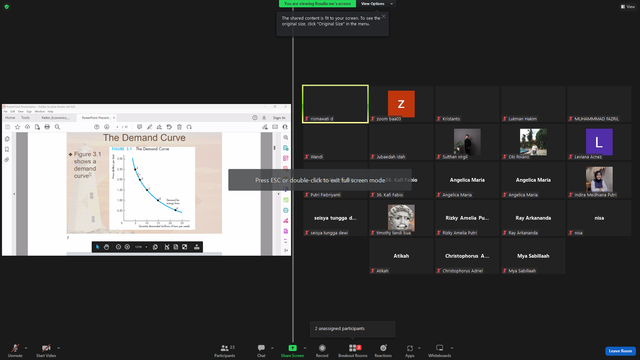Image resolution: width=640 pixels, height=360 pixels.
Task: Click the '2 unassigned participants' notice
Action: pyautogui.click(x=353, y=329)
